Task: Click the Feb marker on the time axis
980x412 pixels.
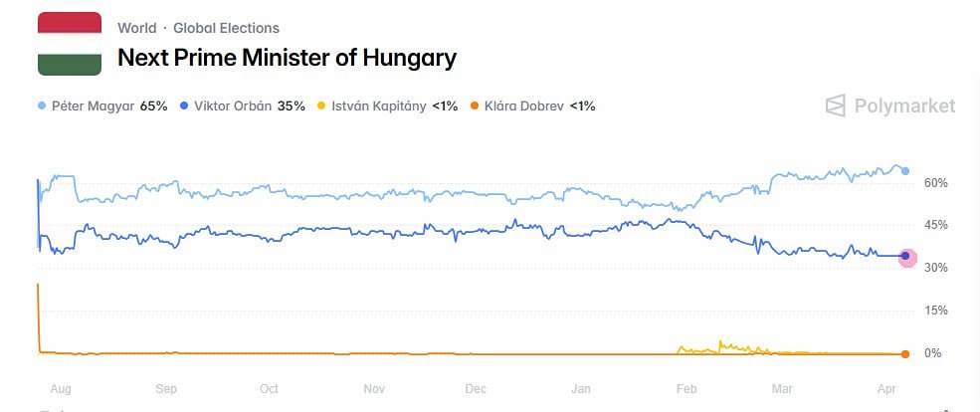Action: pos(685,389)
